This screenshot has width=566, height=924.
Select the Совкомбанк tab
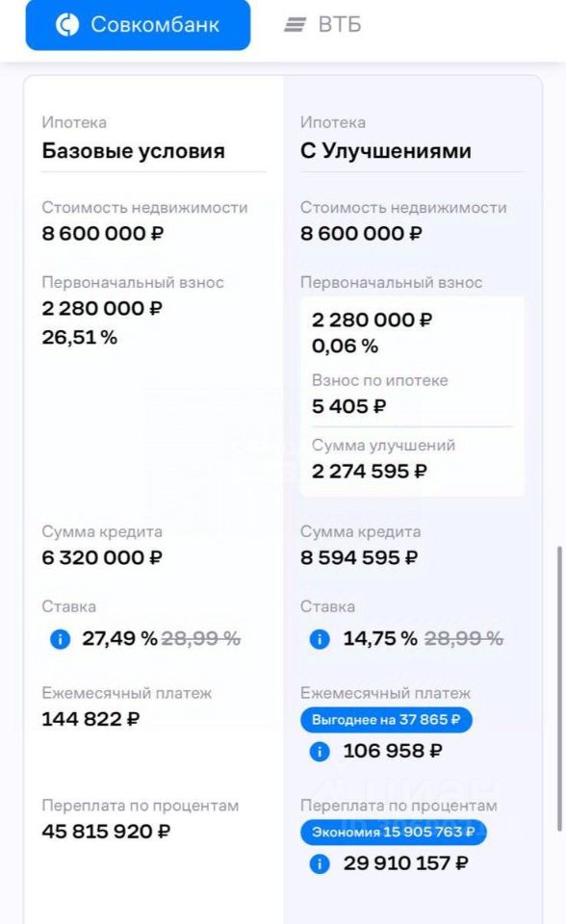138,24
